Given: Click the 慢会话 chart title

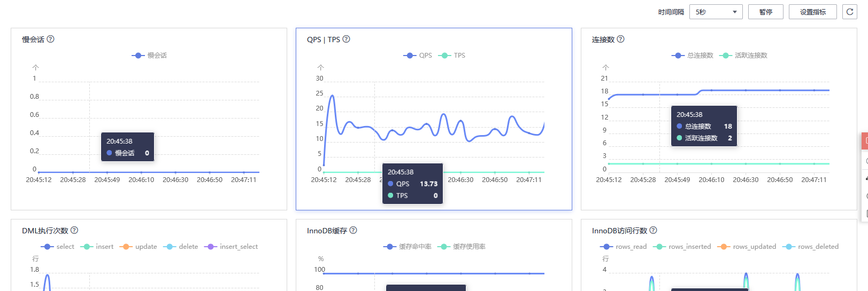Looking at the screenshot, I should pyautogui.click(x=33, y=40).
